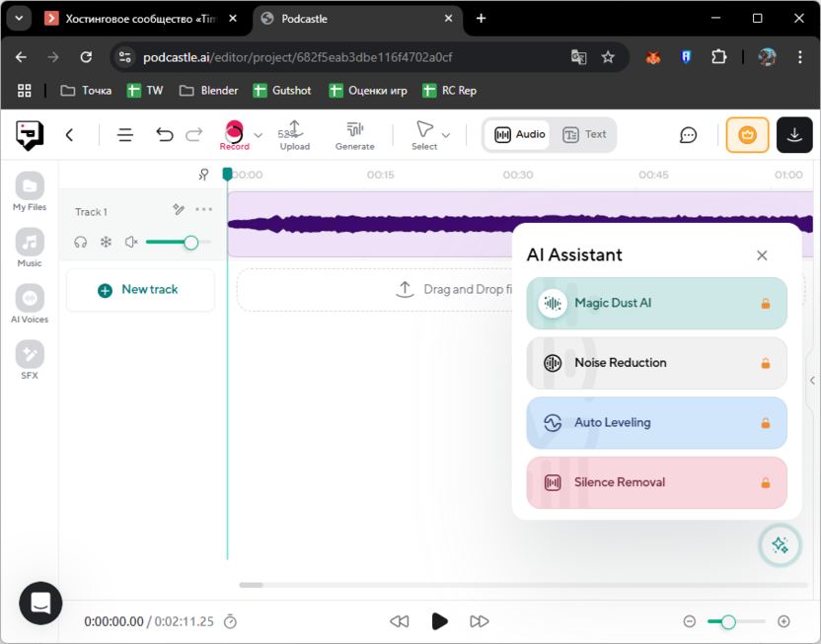821x644 pixels.
Task: Open the Music library sidebar
Action: tap(30, 247)
